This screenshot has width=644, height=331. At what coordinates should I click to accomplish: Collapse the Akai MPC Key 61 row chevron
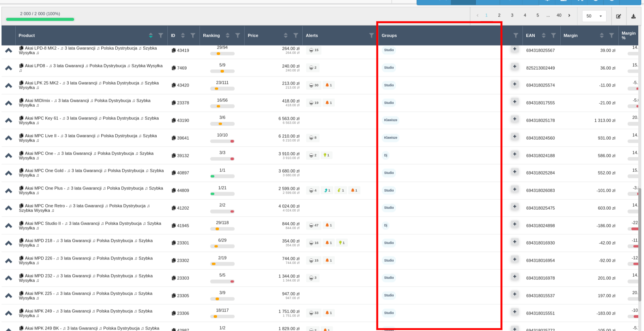(8, 120)
